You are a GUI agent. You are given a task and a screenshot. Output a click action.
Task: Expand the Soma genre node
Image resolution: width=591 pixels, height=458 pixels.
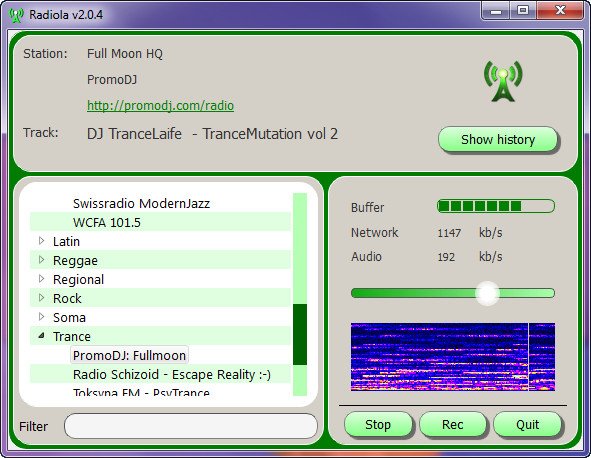point(41,317)
